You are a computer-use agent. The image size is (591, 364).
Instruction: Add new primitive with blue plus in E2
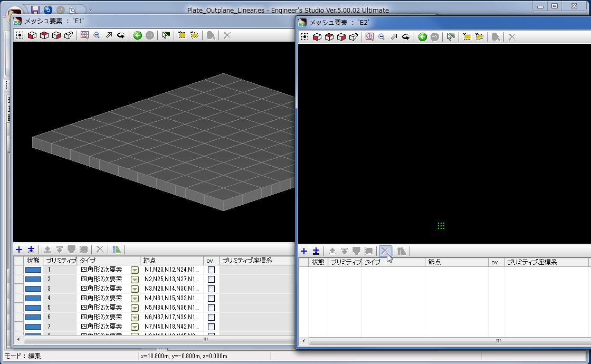(303, 251)
